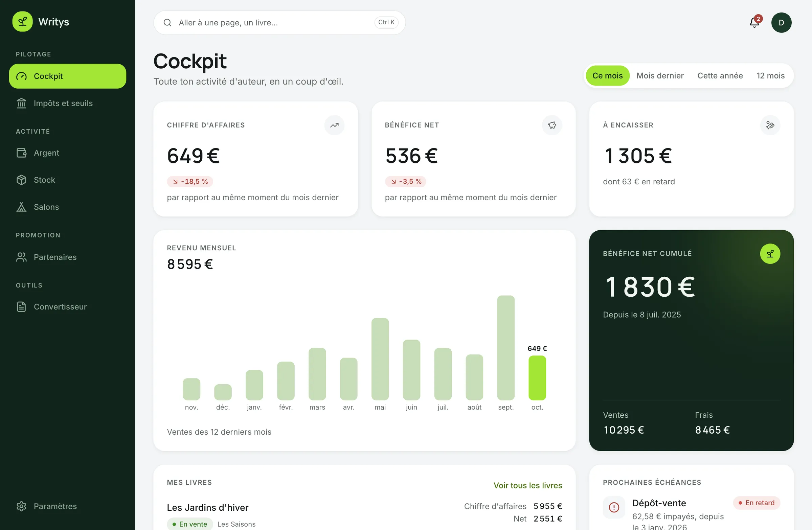Switch to Mois dernier period
The height and width of the screenshot is (530, 812).
click(x=660, y=76)
